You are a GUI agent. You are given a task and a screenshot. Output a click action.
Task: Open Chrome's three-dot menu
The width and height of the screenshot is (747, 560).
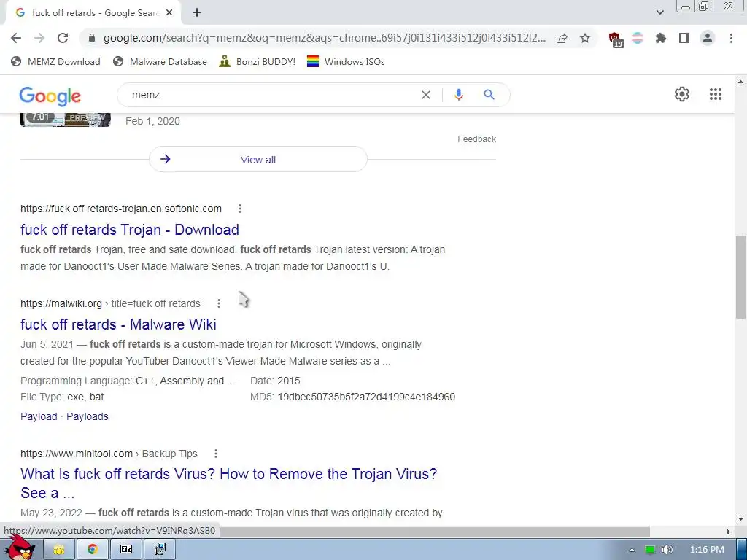coord(731,38)
